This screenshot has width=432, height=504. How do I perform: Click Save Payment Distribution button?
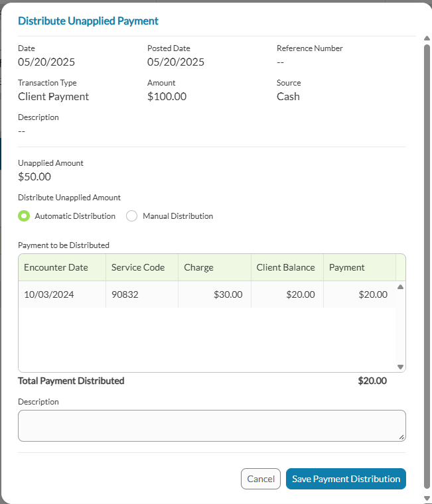click(x=346, y=479)
